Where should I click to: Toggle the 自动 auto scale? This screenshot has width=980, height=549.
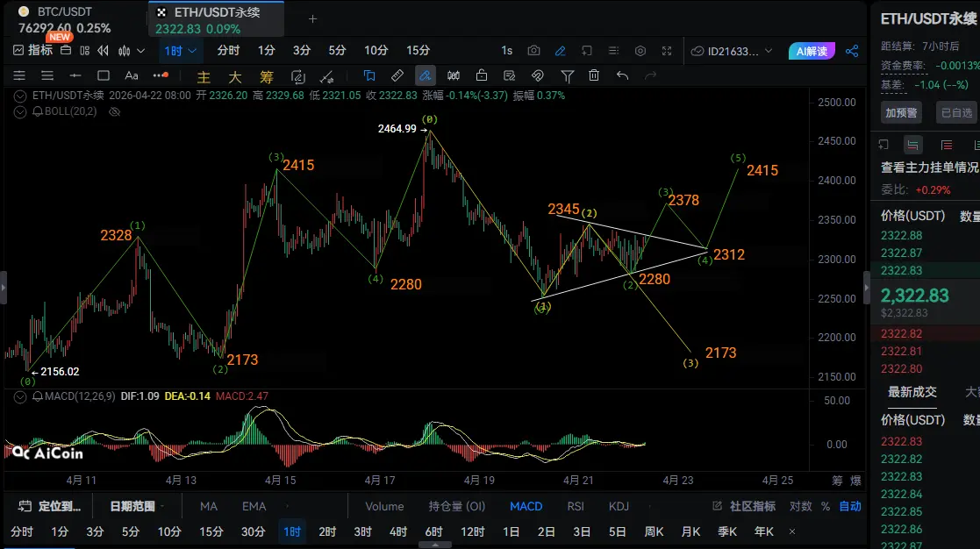[x=850, y=507]
